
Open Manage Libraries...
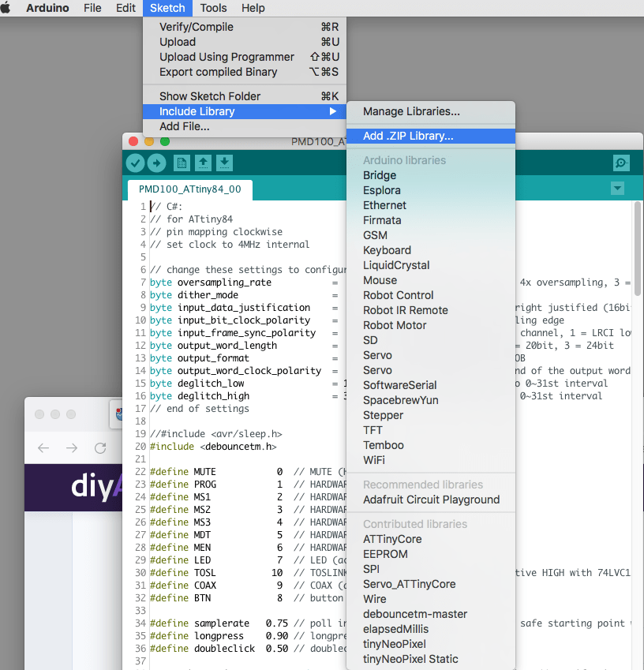pos(431,111)
